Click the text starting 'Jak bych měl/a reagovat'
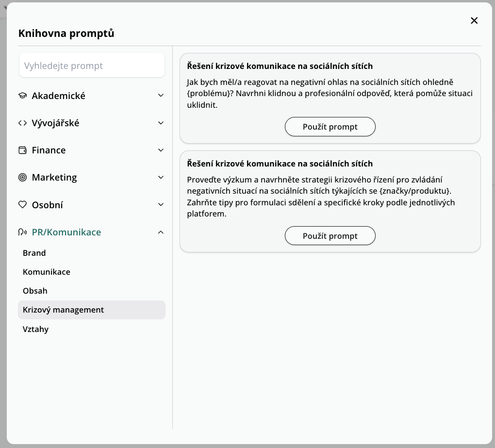 point(330,94)
